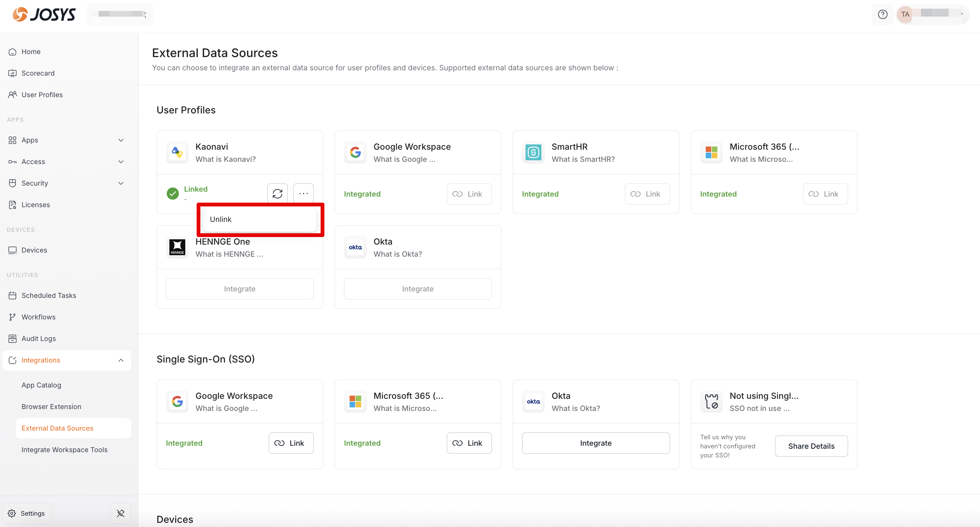The height and width of the screenshot is (527, 980).
Task: Click Link on Google Workspace SSO card
Action: 291,443
